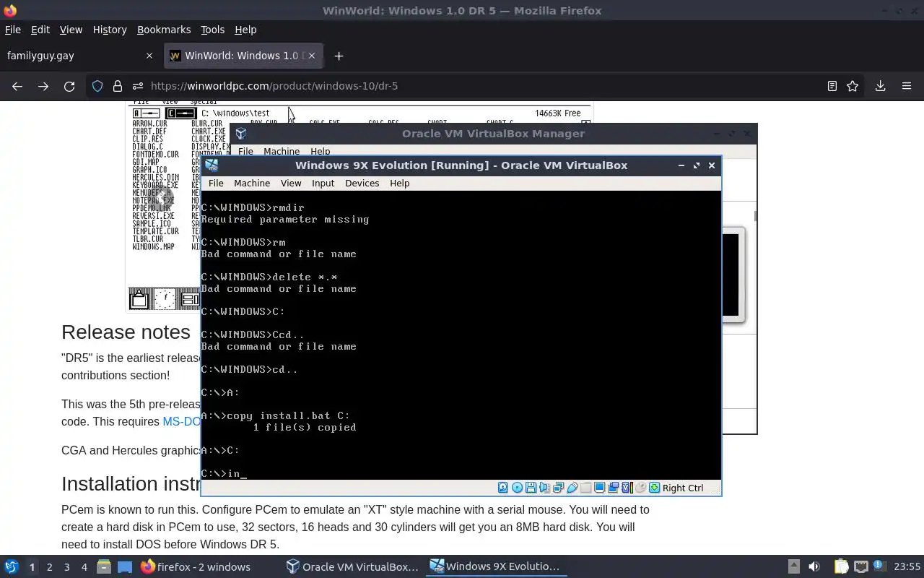Reload the WinWorld page

pyautogui.click(x=69, y=86)
